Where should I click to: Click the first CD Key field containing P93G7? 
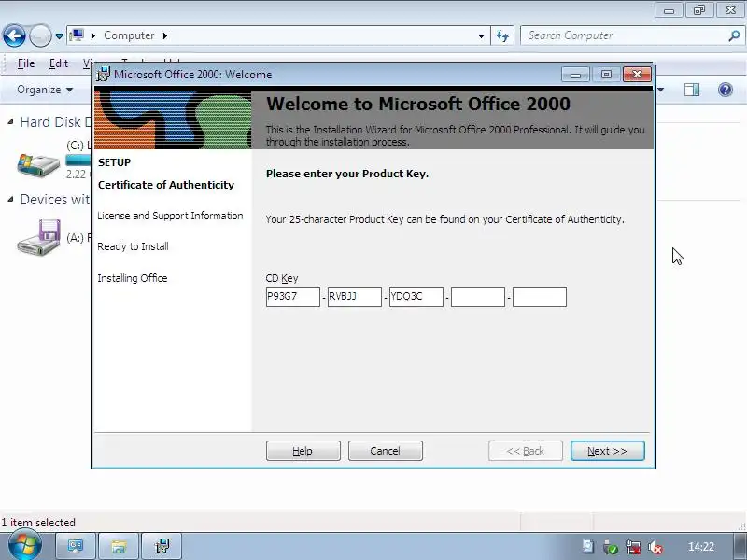point(293,297)
